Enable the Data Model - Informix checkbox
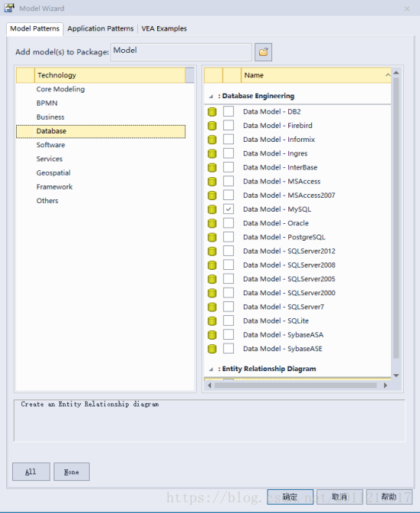 [228, 139]
